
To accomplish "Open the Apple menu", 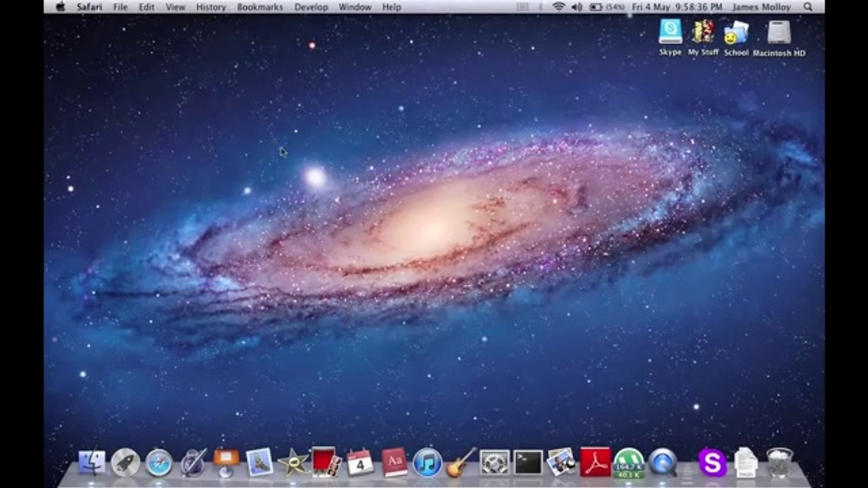I will click(60, 7).
